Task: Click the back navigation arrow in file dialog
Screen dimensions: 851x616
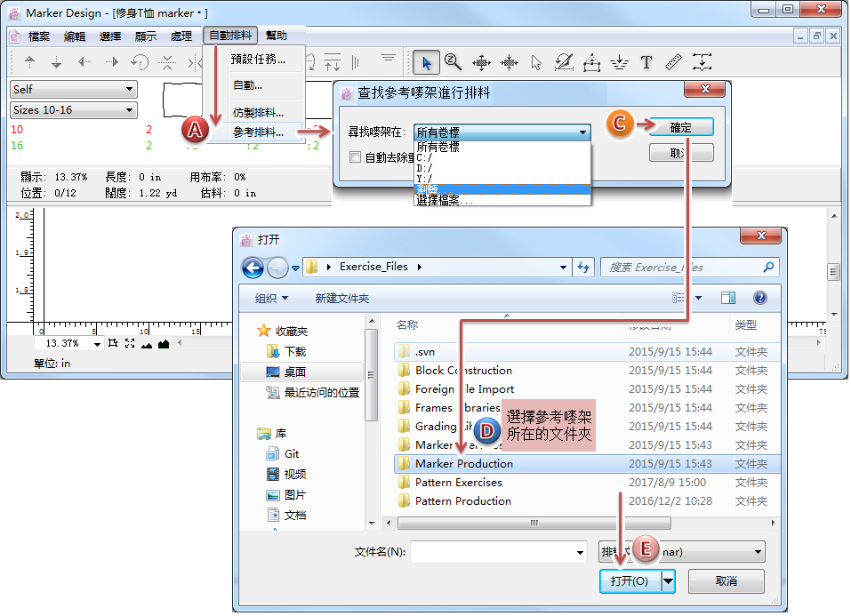Action: click(x=253, y=267)
